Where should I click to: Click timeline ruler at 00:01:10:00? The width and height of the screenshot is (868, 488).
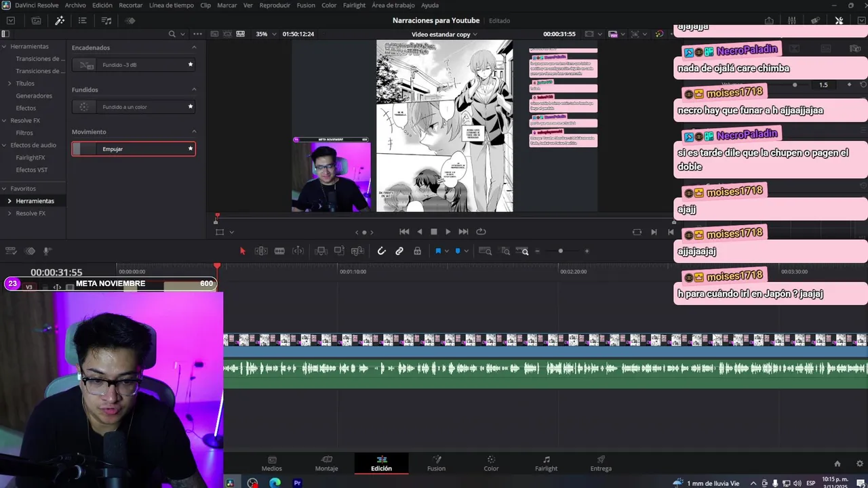tap(353, 271)
